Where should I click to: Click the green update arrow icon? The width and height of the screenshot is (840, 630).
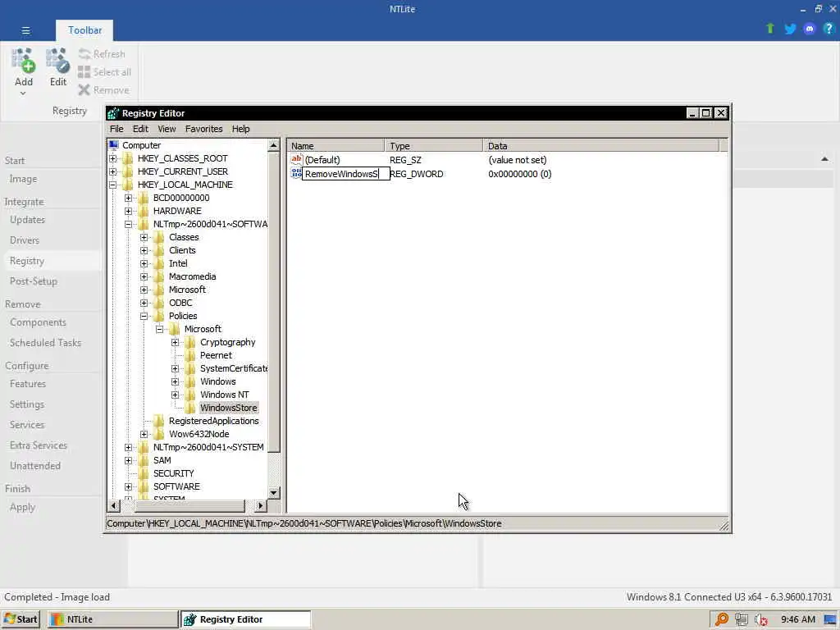tap(769, 29)
